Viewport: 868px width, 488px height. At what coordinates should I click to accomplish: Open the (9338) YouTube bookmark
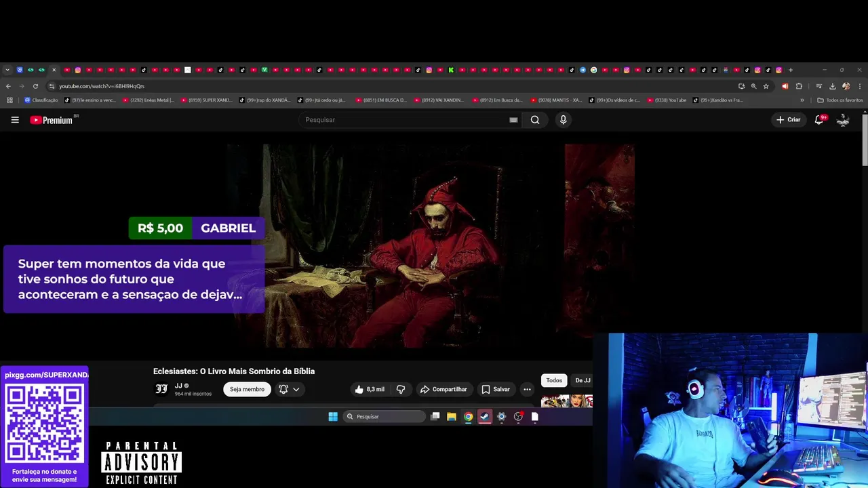[x=667, y=100]
